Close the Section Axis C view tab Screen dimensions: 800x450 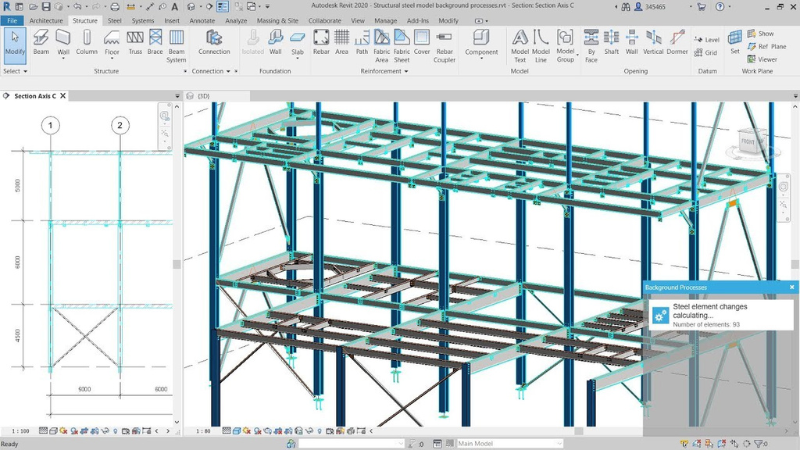pyautogui.click(x=64, y=96)
